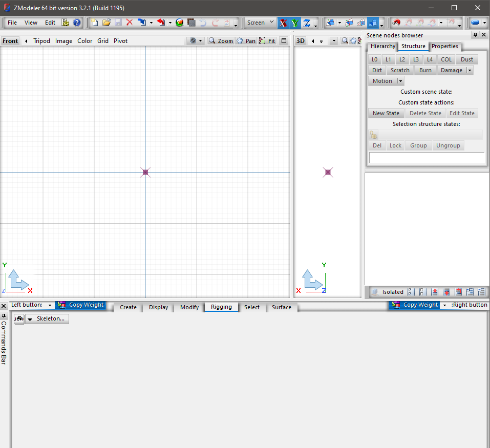Click the red X delete icon
Image resolution: width=490 pixels, height=448 pixels.
[x=130, y=23]
